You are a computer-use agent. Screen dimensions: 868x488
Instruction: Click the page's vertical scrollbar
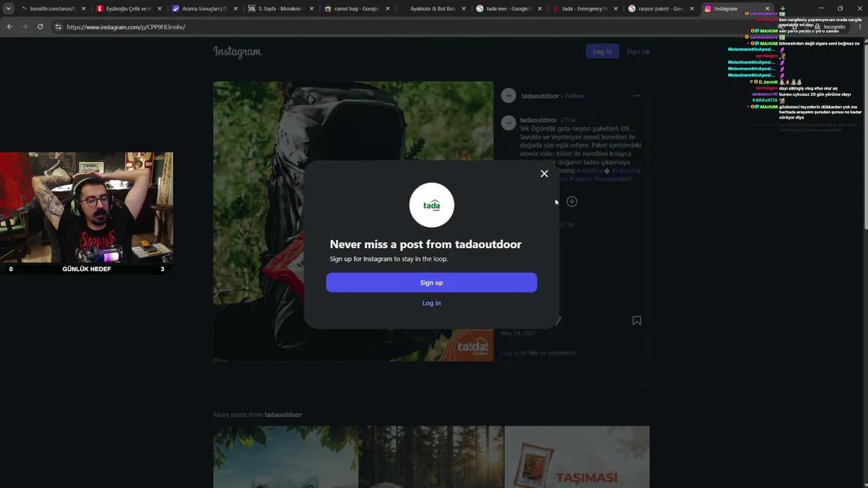(865, 136)
